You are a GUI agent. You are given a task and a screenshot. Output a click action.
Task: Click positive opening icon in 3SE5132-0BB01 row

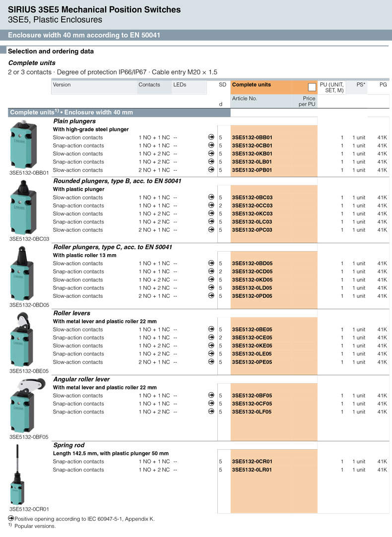click(211, 137)
